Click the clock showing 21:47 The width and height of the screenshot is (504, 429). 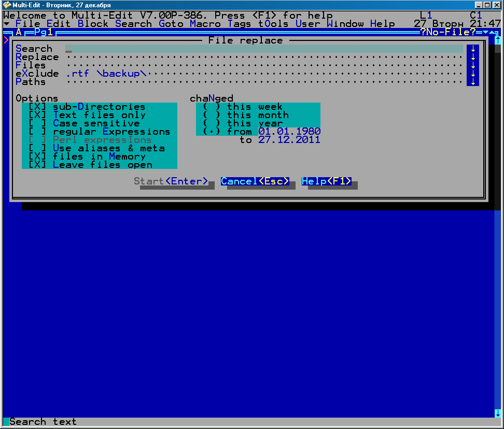pos(485,24)
